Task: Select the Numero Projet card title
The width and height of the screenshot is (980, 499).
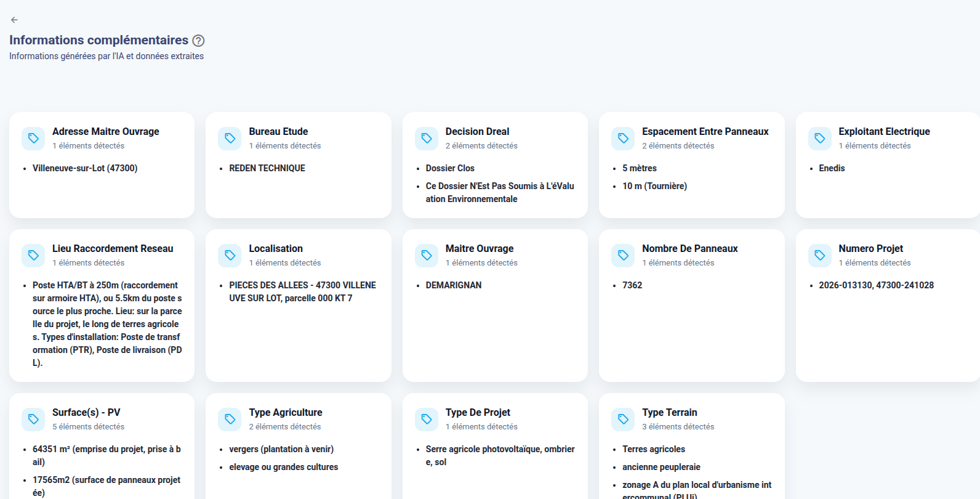Action: 870,248
